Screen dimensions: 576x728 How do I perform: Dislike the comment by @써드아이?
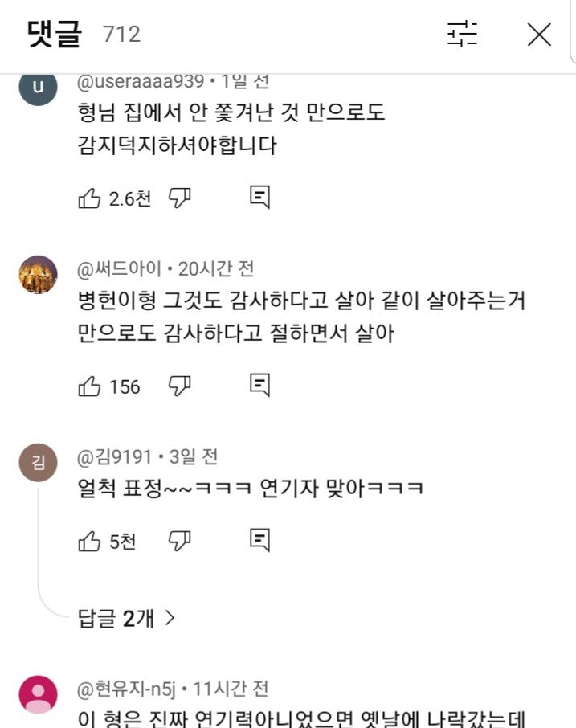(x=179, y=386)
